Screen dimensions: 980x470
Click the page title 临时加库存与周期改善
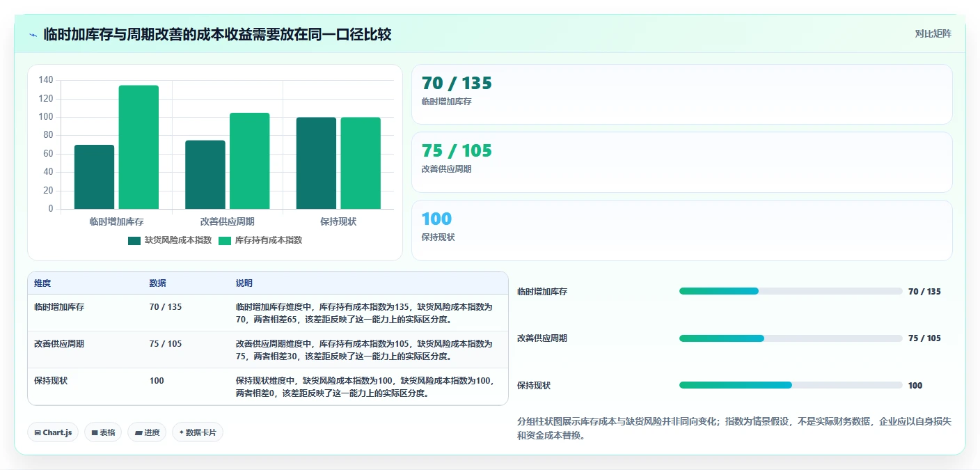[217, 34]
